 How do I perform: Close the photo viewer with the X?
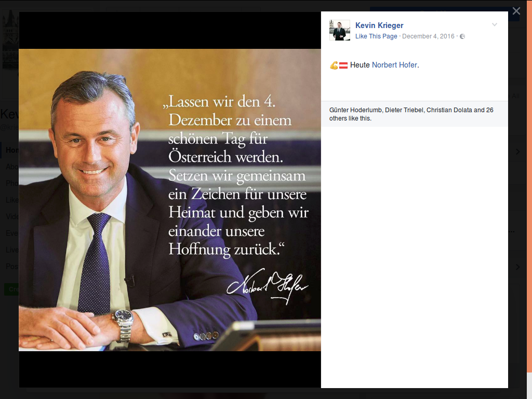tap(516, 11)
